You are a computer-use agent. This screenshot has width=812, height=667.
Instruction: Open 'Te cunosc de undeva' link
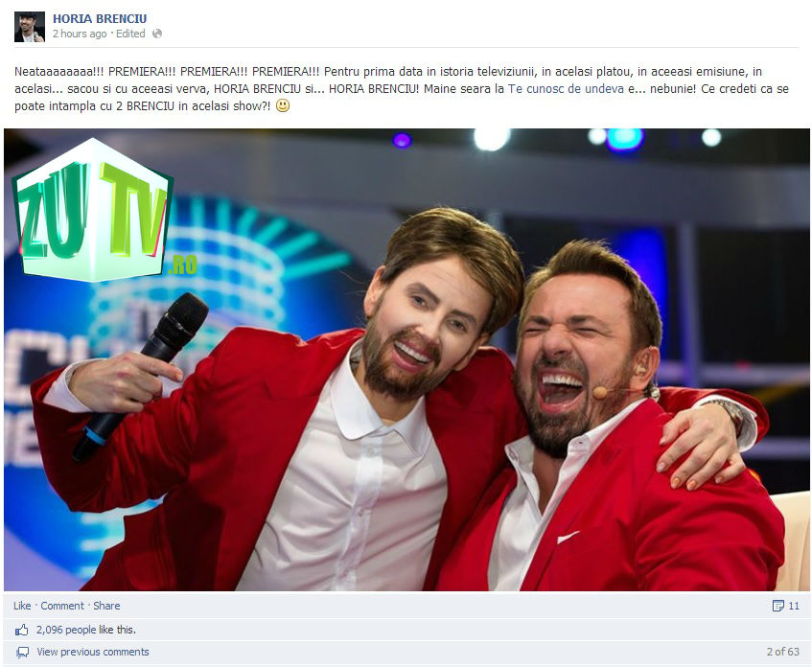click(x=566, y=88)
